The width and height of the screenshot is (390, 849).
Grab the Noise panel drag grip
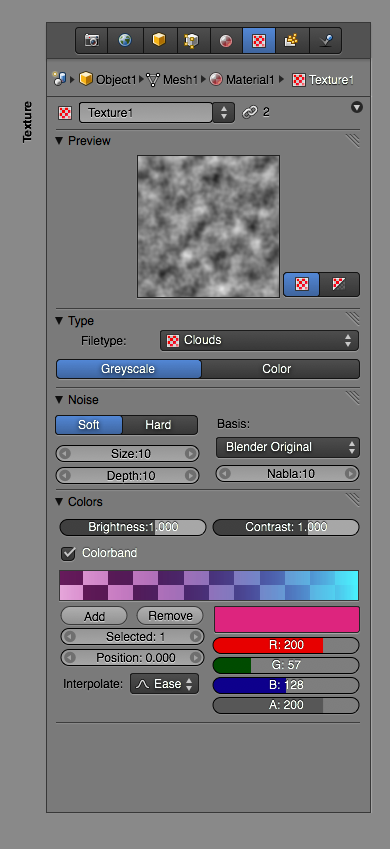pyautogui.click(x=353, y=398)
